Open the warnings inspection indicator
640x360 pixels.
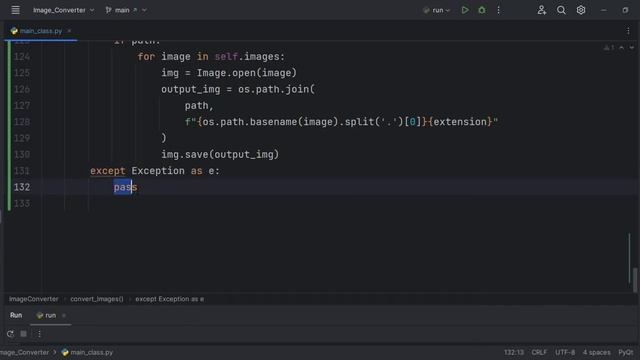(x=609, y=48)
